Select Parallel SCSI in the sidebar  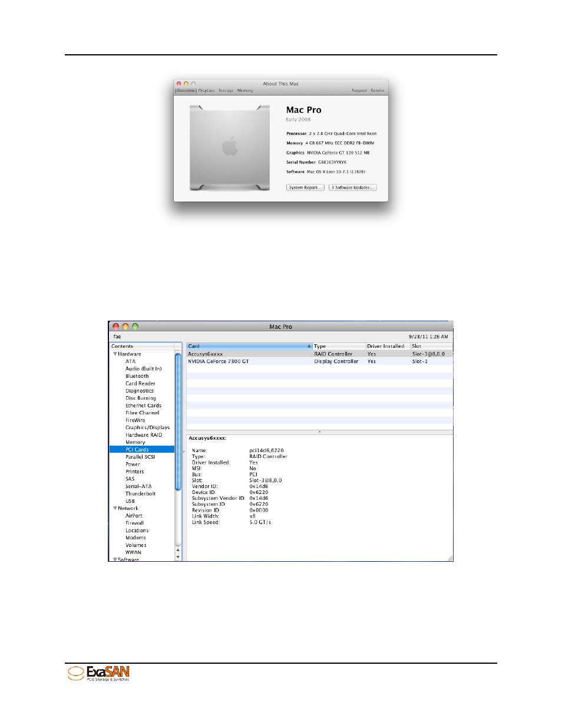point(140,457)
